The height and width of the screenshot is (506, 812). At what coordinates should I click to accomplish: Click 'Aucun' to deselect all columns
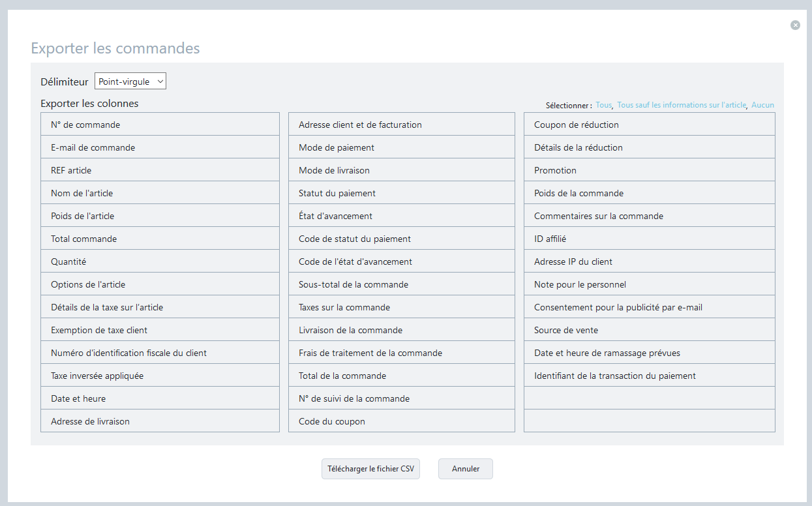pos(762,105)
